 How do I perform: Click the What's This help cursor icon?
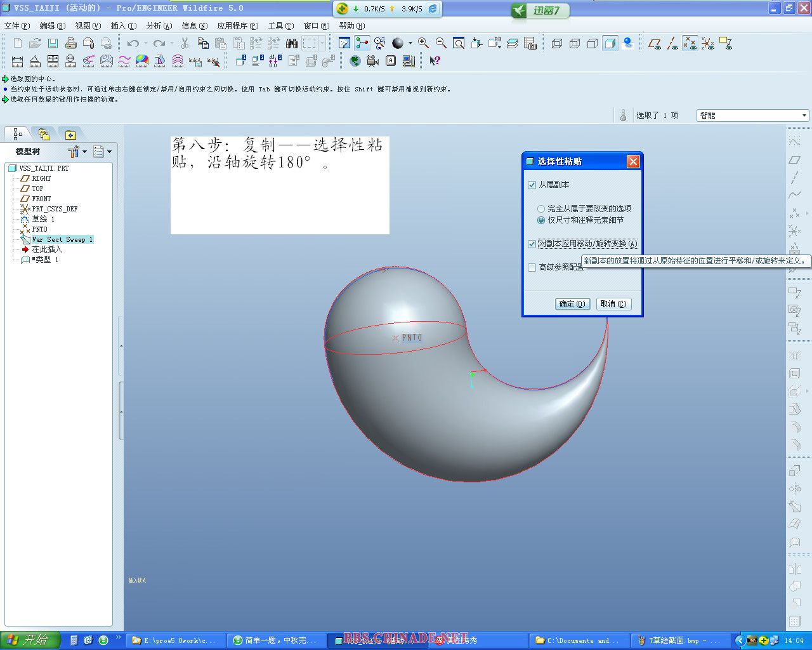coord(435,61)
